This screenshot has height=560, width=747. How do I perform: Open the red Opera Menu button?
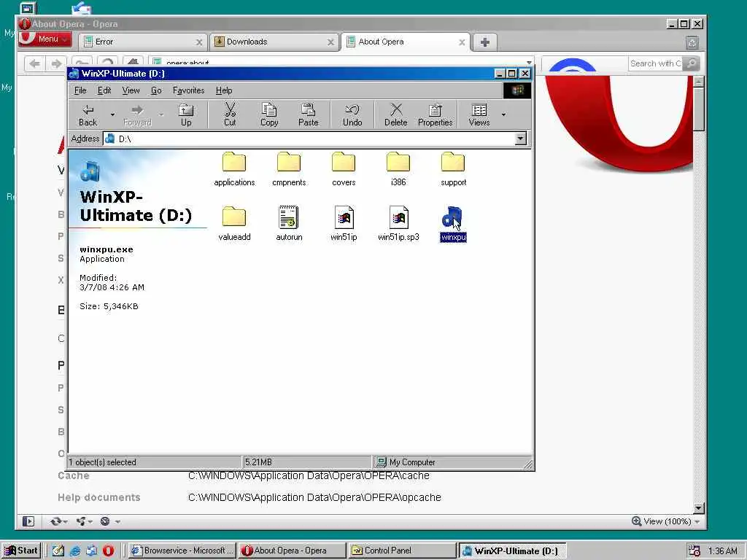pyautogui.click(x=45, y=39)
